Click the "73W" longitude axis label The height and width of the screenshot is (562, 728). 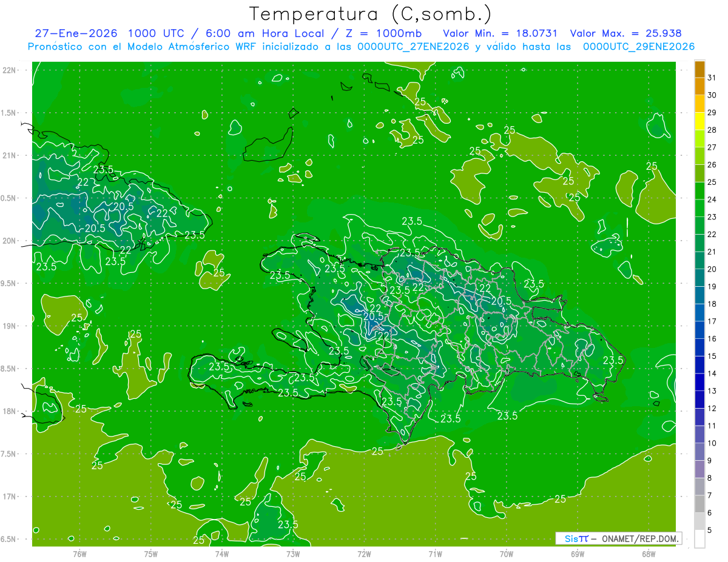[x=293, y=554]
